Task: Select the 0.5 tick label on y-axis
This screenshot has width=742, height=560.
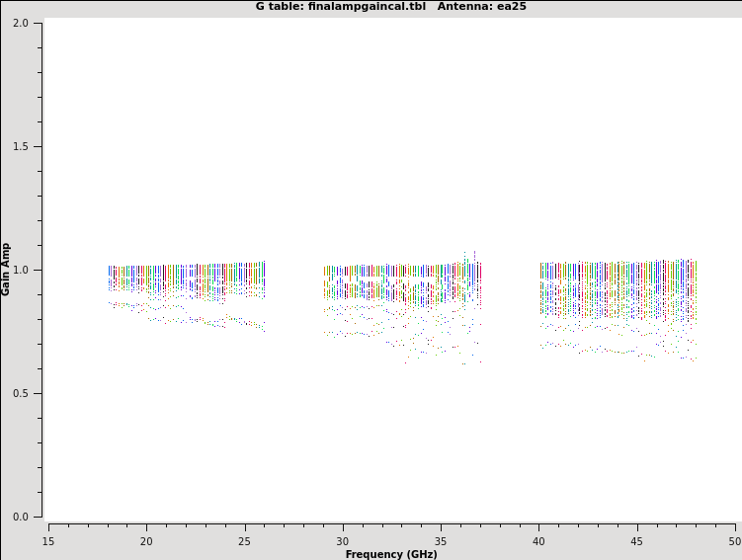Action: (20, 393)
